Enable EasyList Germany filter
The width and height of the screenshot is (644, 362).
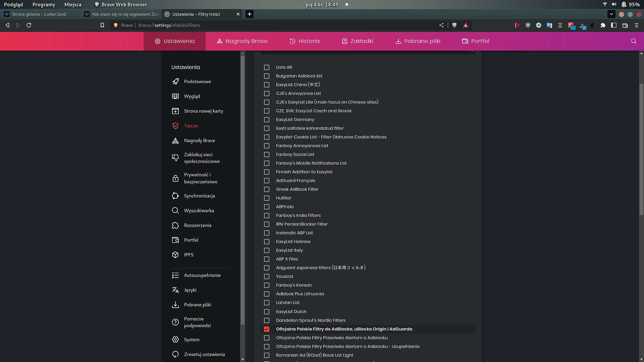pyautogui.click(x=267, y=120)
